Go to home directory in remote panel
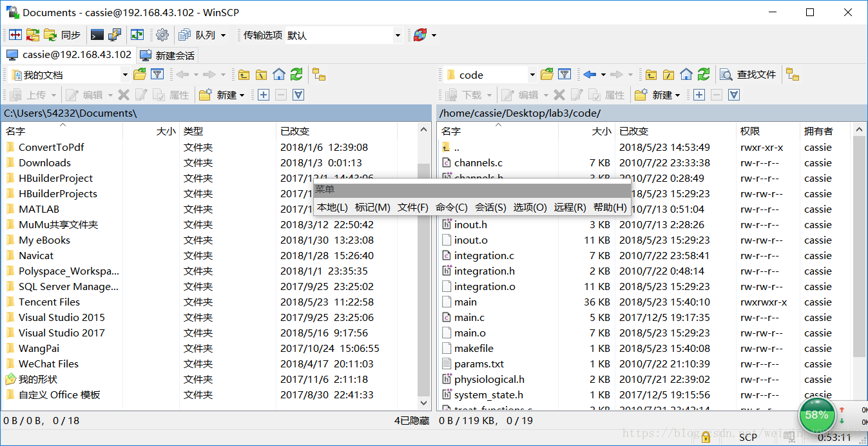This screenshot has height=446, width=868. pos(686,75)
